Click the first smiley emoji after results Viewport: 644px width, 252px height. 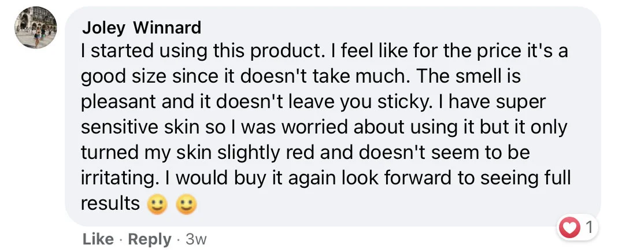(x=158, y=204)
